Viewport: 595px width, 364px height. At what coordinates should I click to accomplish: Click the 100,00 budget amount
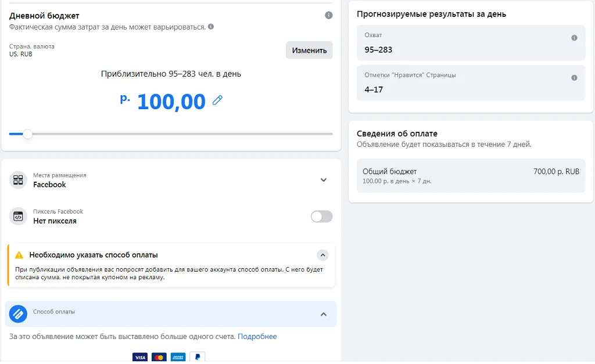(x=171, y=102)
